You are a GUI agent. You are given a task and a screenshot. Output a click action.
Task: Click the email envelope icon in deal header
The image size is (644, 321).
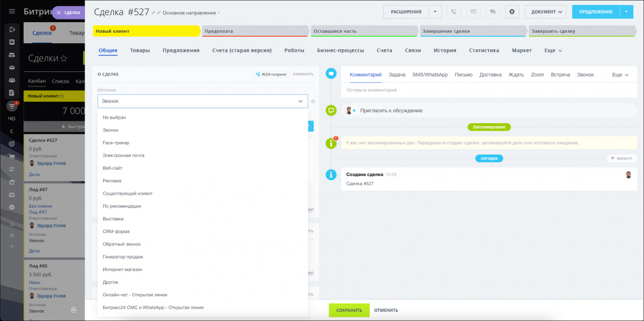pyautogui.click(x=473, y=12)
